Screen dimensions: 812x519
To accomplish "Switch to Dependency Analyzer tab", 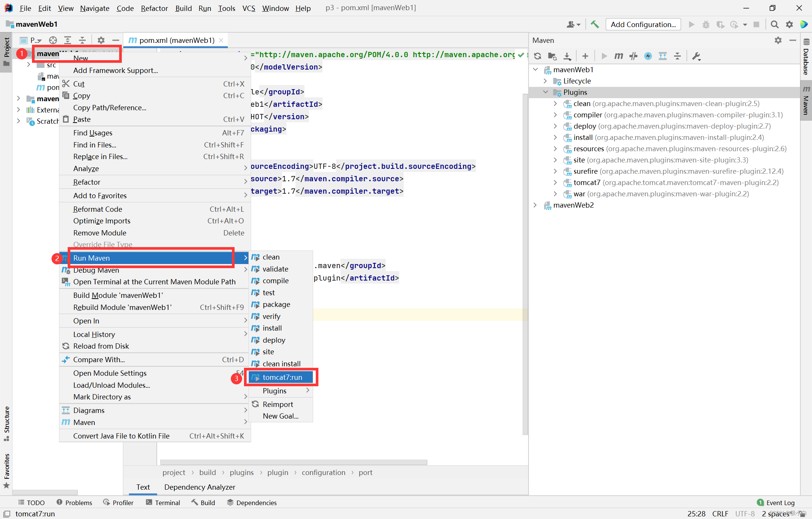I will click(200, 487).
